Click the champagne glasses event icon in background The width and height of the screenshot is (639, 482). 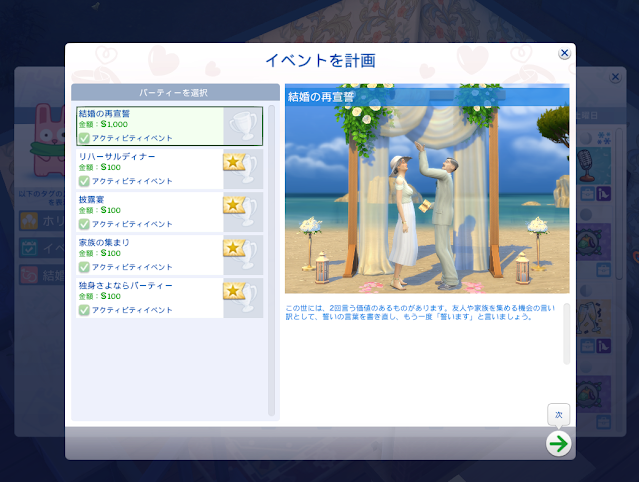coord(592,318)
